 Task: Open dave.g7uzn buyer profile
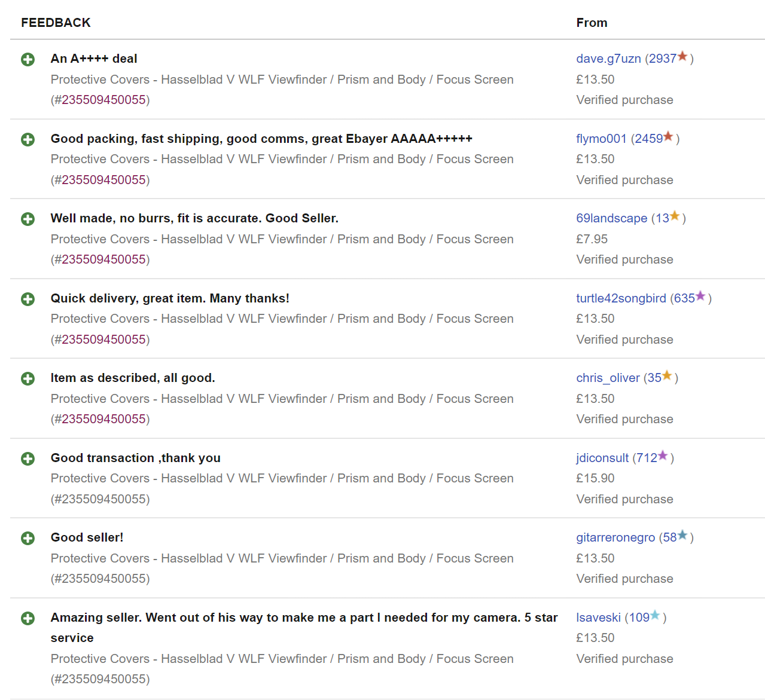point(608,59)
